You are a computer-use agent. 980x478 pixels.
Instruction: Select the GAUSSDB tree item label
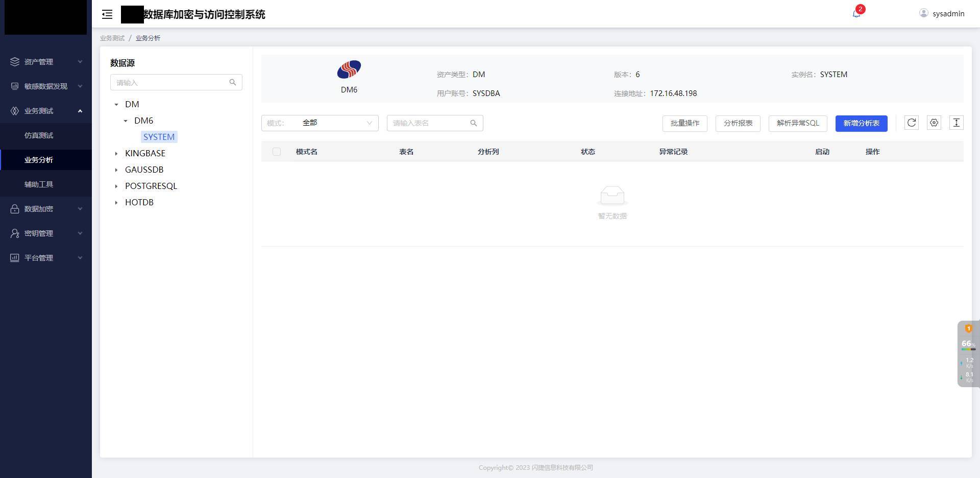tap(144, 170)
